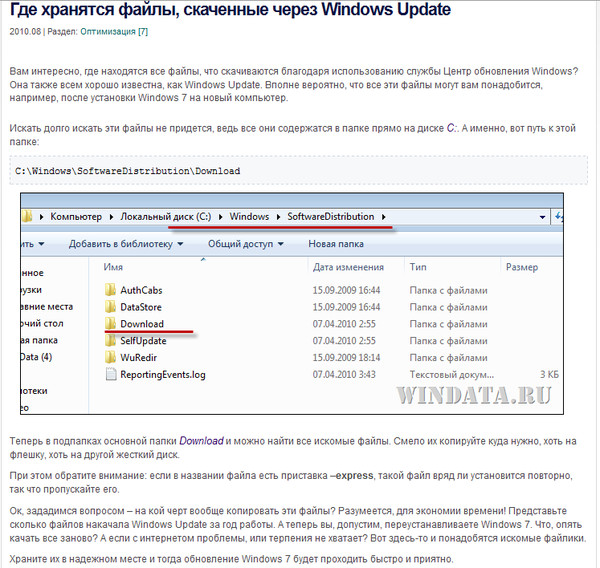Open Добавить в библиотеку dropdown
This screenshot has height=568, width=600.
(126, 244)
